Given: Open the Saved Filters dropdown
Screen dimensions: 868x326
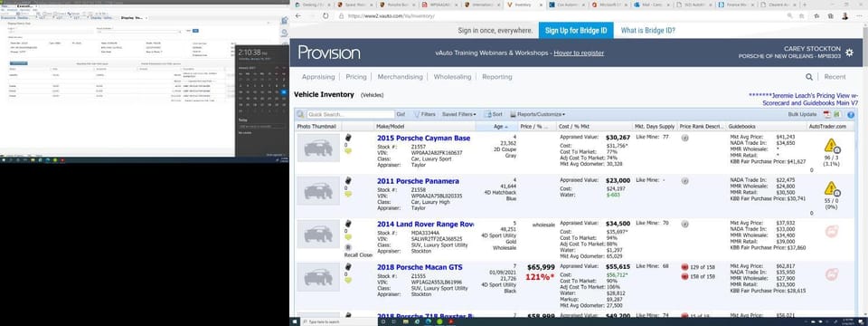Looking at the screenshot, I should coord(459,114).
